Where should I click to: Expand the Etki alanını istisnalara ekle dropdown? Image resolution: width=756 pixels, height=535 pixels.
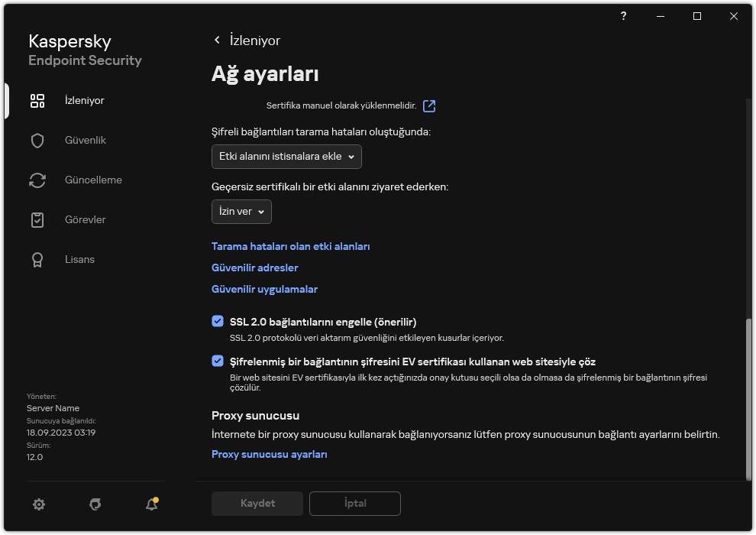286,157
